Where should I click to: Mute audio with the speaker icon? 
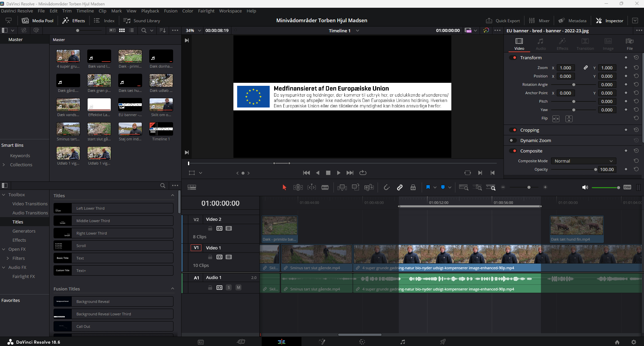tap(585, 187)
